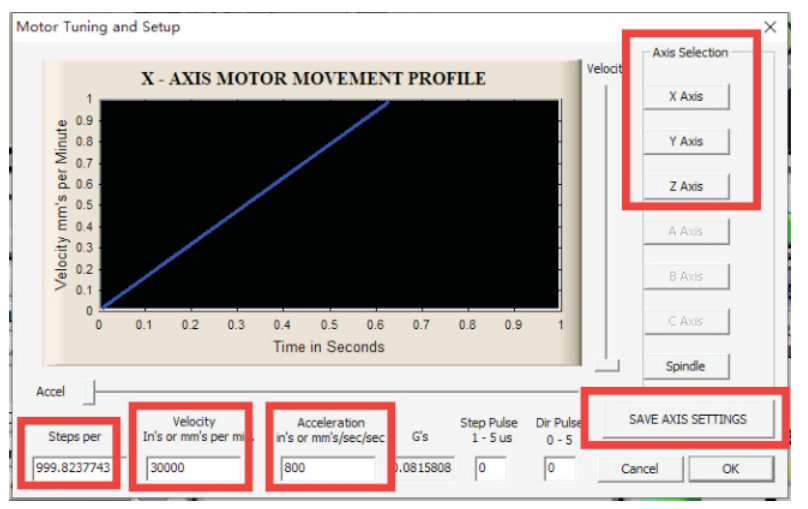Click the G's value field
The height and width of the screenshot is (509, 808).
pos(421,468)
